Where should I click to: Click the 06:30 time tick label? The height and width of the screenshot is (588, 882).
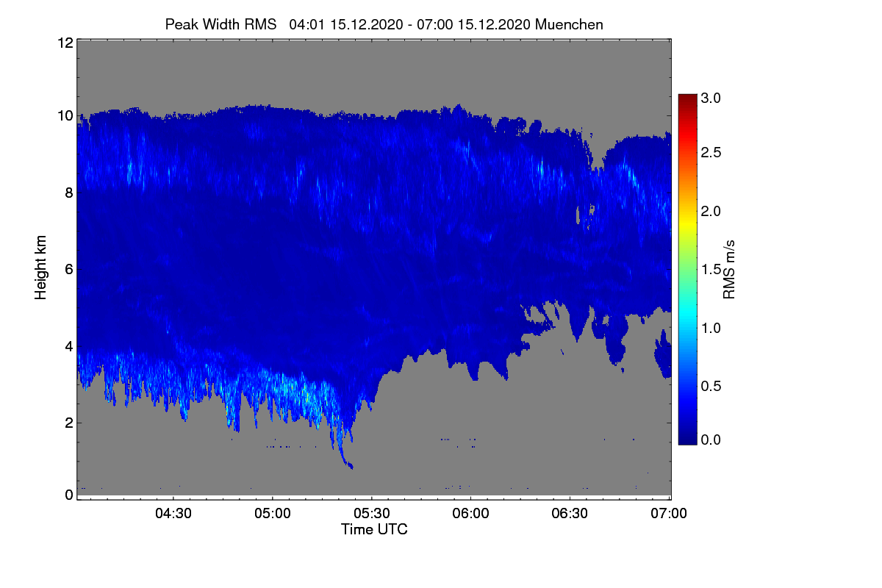tap(570, 513)
